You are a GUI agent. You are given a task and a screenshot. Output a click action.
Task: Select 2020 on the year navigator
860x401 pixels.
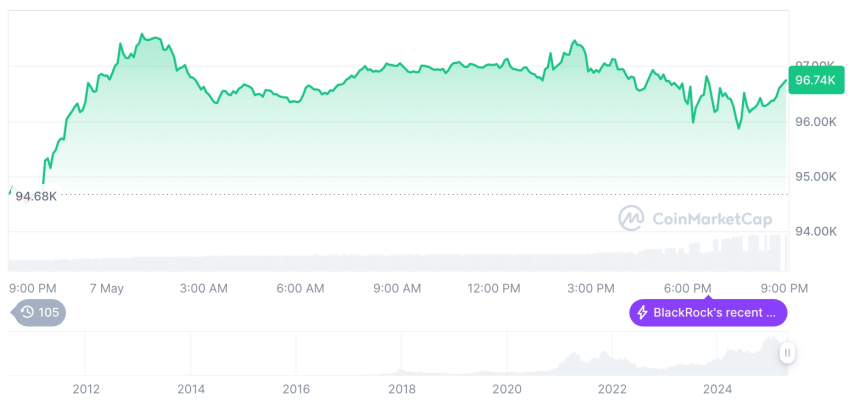coord(507,388)
